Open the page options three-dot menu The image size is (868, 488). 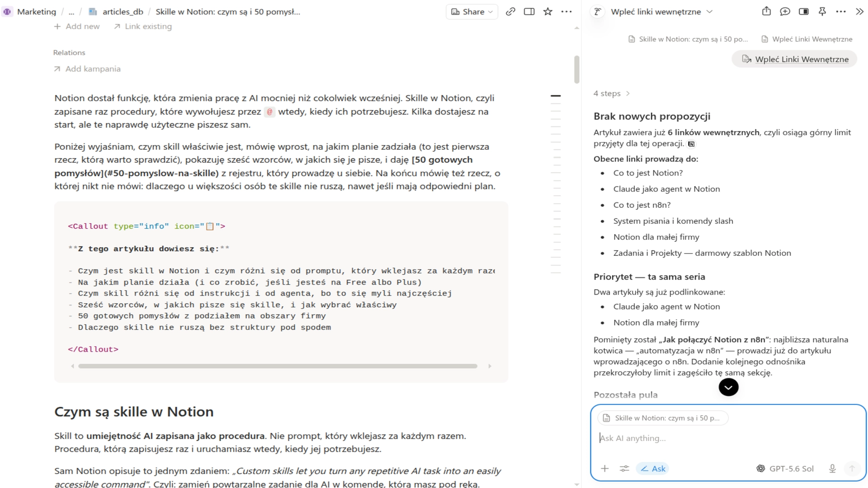point(566,12)
